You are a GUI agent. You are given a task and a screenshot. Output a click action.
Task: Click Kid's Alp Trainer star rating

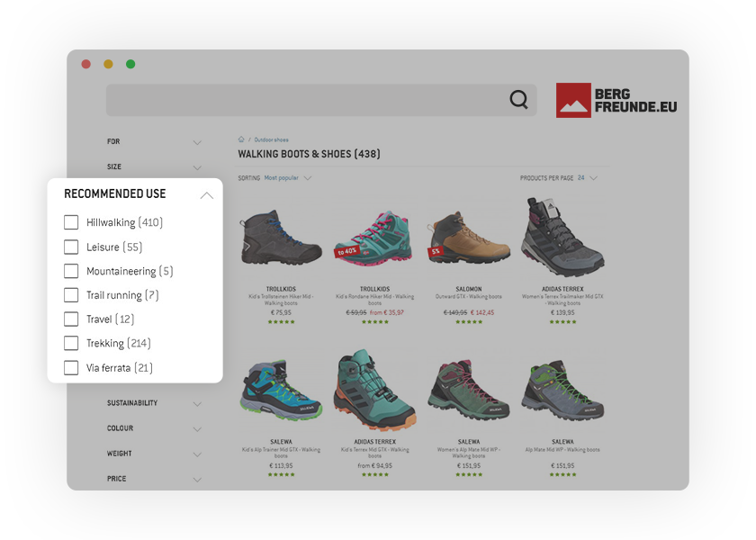click(281, 474)
